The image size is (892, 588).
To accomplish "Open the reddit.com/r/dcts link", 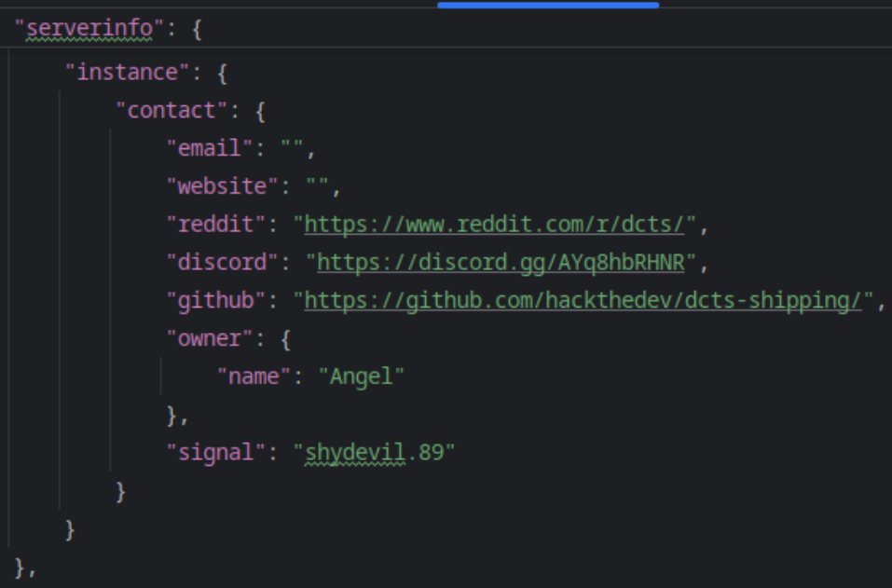I will [x=495, y=225].
